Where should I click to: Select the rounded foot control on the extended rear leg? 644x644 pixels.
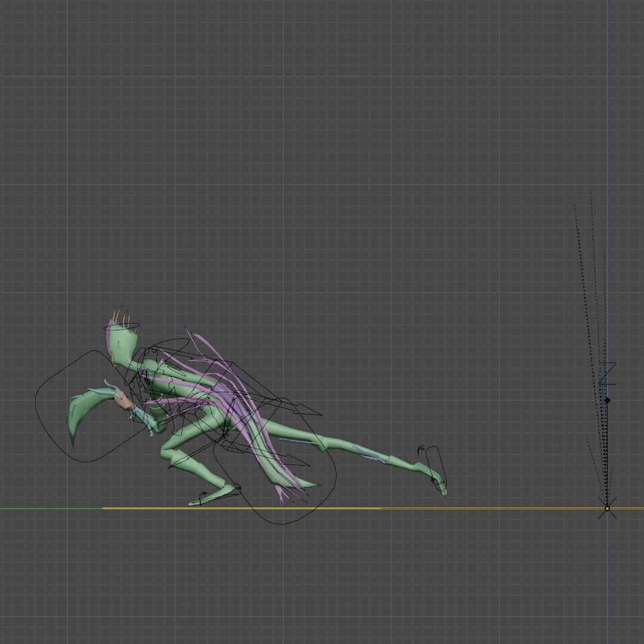436,468
